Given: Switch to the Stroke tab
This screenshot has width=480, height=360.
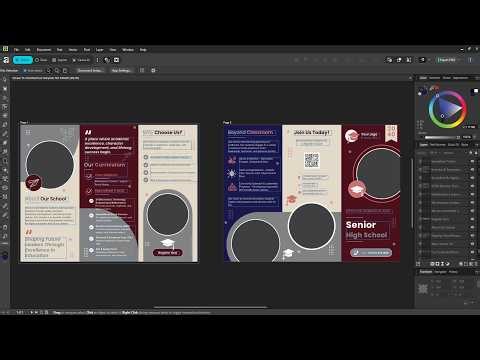Looking at the screenshot, I should click(x=447, y=78).
